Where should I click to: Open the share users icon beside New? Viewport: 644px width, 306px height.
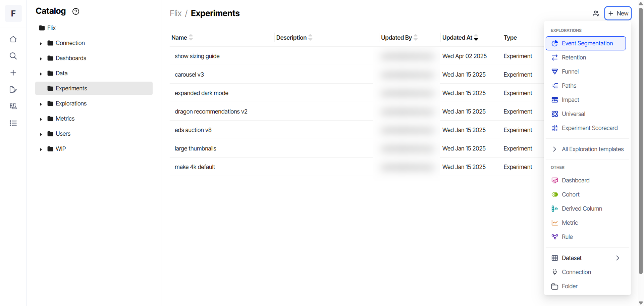[596, 13]
